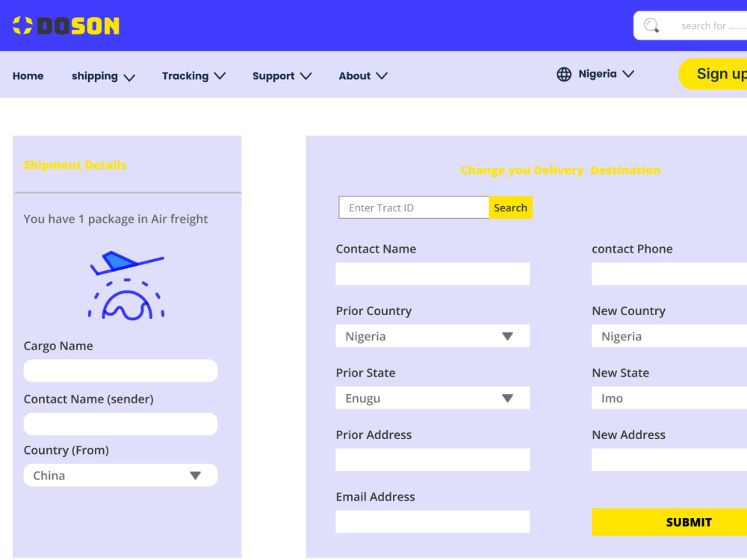
Task: Click the SUBMIT button
Action: click(669, 522)
